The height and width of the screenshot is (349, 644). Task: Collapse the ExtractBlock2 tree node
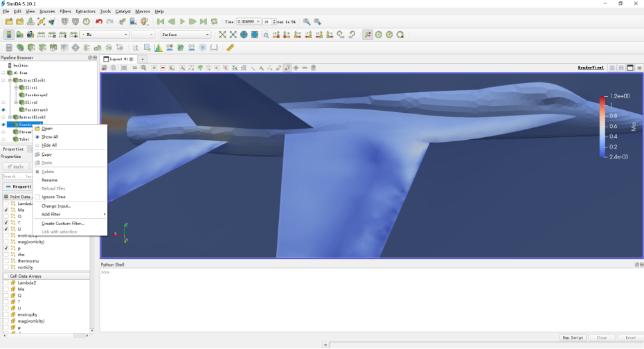10,118
